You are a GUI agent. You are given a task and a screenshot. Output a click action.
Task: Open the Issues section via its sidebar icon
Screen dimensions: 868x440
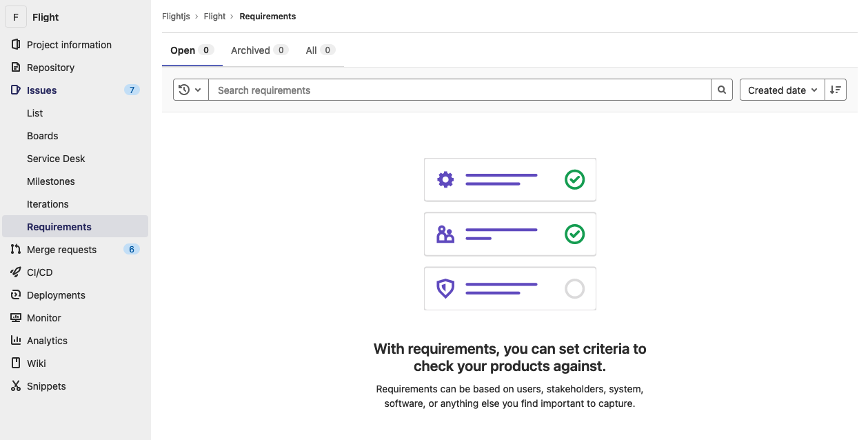point(14,90)
